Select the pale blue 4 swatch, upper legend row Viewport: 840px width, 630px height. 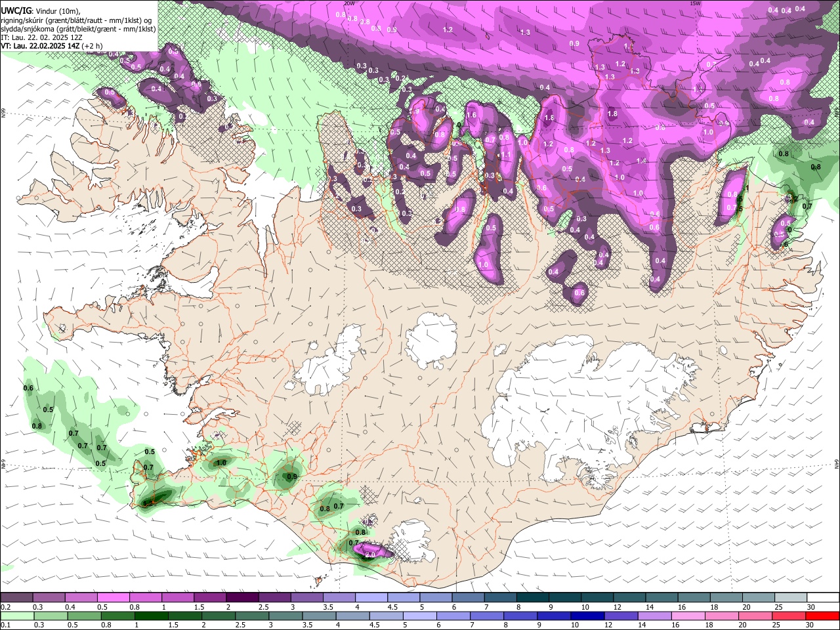coord(371,597)
